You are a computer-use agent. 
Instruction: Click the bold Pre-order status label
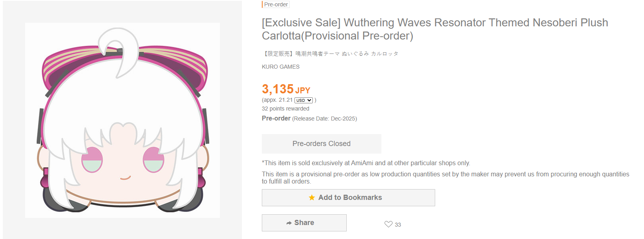pyautogui.click(x=276, y=118)
